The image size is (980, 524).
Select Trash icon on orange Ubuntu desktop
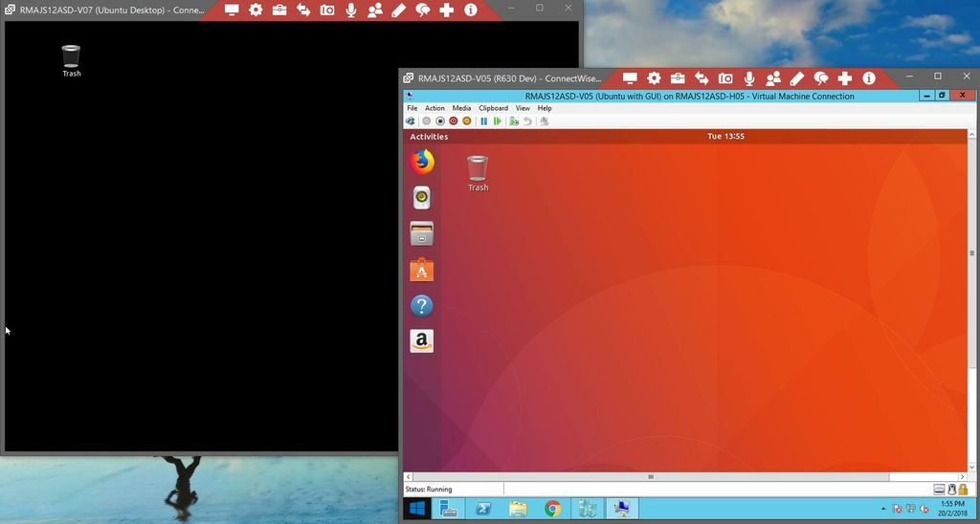pyautogui.click(x=478, y=173)
